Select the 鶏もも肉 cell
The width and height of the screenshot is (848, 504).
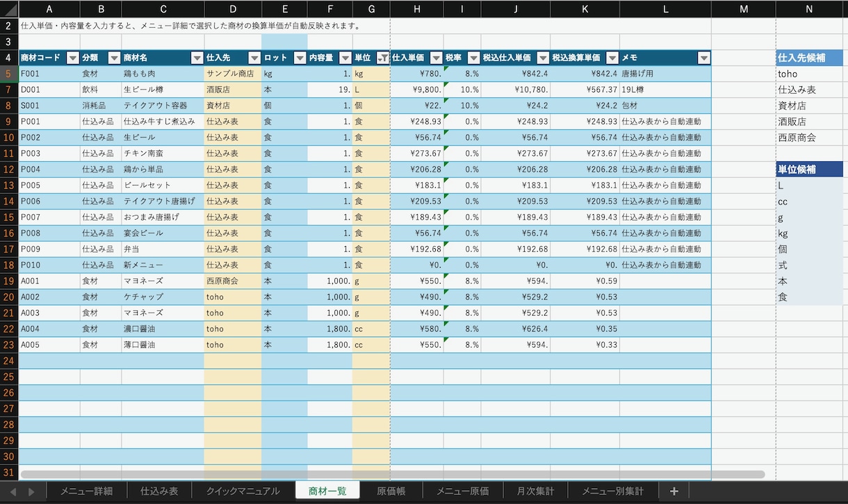click(163, 74)
